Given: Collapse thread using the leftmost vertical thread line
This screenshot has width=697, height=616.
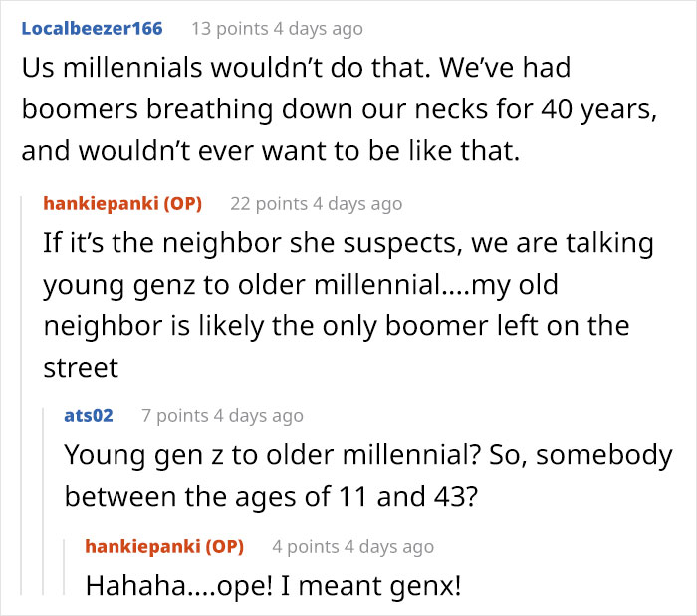Looking at the screenshot, I should (x=23, y=398).
